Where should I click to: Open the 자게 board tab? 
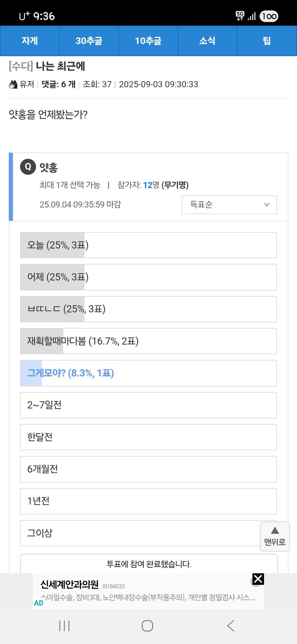tap(30, 41)
